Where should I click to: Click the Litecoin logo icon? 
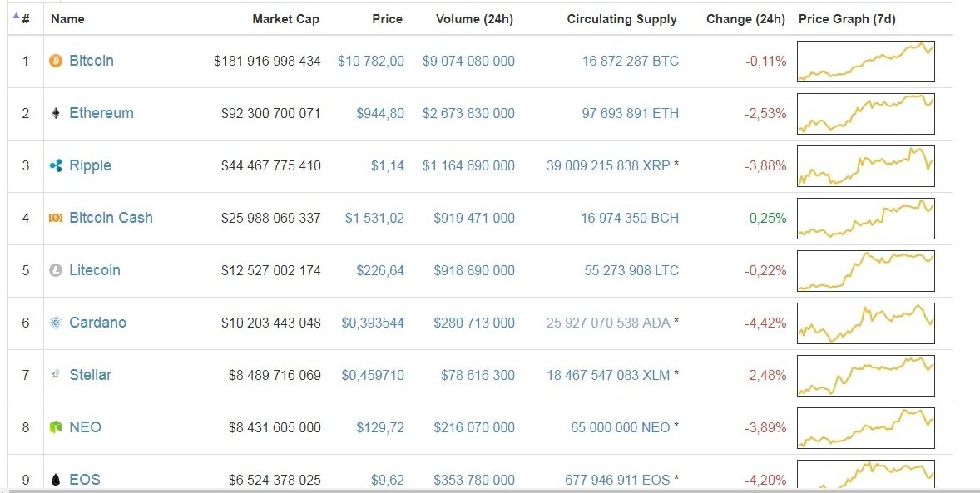[x=57, y=270]
